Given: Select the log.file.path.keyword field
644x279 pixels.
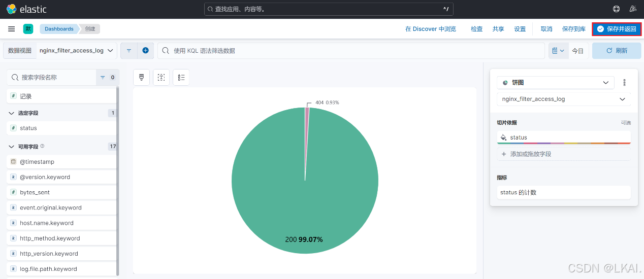Looking at the screenshot, I should pyautogui.click(x=62, y=269).
